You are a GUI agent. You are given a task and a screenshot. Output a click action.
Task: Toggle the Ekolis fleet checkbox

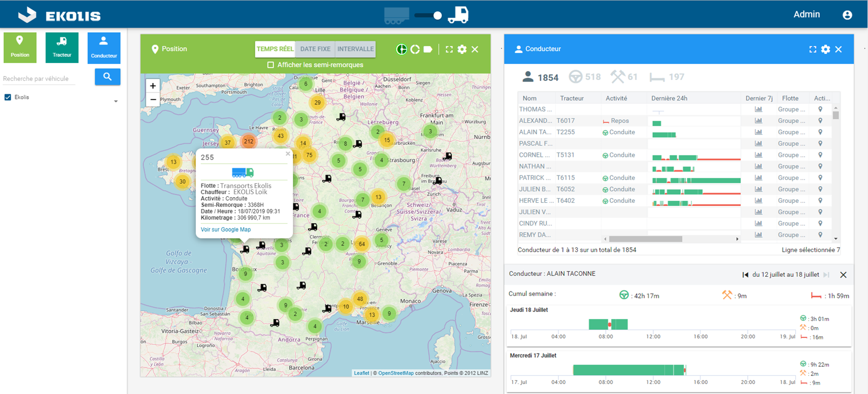(x=8, y=97)
